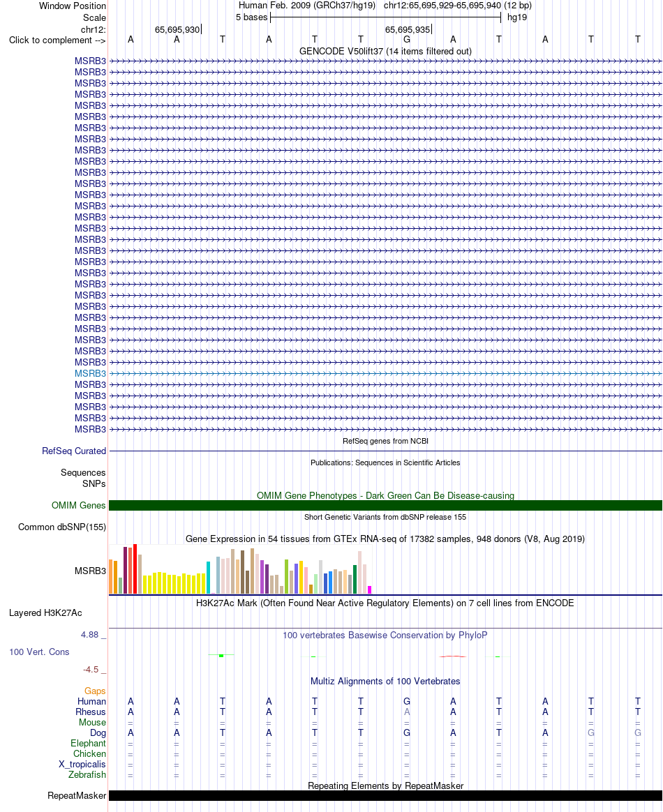This screenshot has height=812, width=663.
Task: Click the G in the Human alignment row
Action: [407, 702]
